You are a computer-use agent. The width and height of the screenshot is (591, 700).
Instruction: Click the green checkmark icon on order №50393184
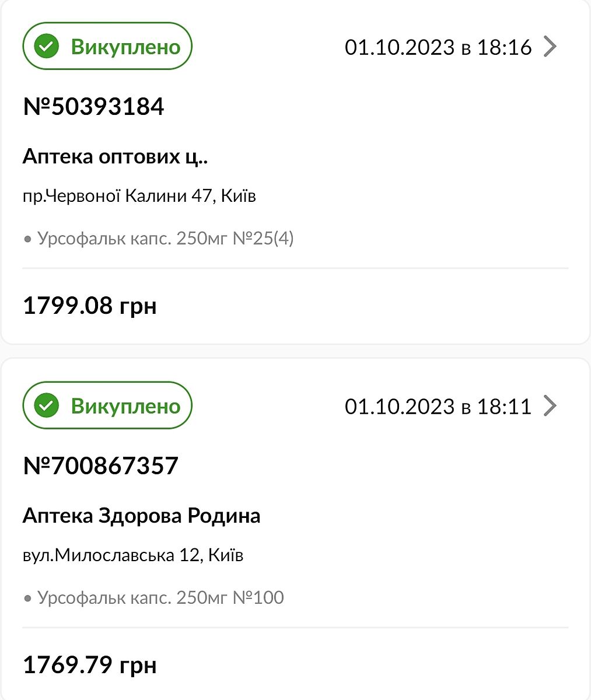coord(47,47)
